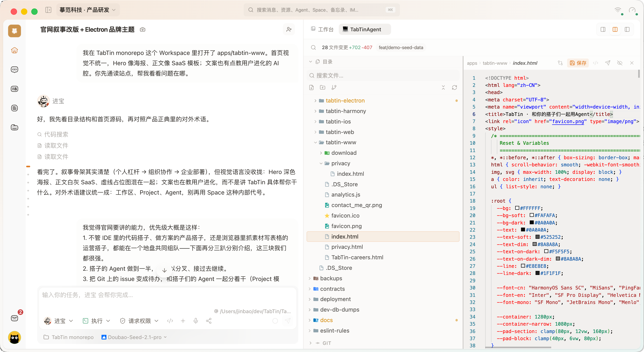
Task: Click the --text-soft color swatch #525252
Action: pyautogui.click(x=538, y=237)
